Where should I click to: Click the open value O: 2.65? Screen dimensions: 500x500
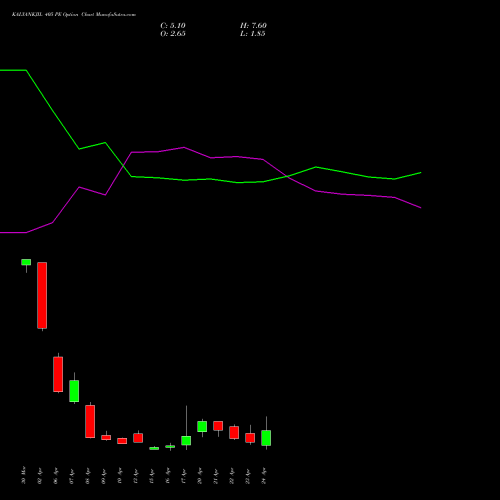[173, 34]
